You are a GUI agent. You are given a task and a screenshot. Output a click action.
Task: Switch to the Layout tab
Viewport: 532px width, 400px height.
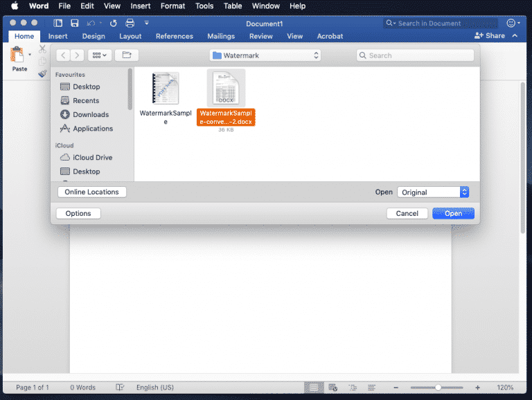point(130,36)
